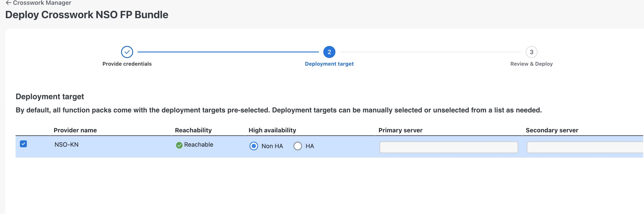Viewport: 644px width, 214px height.
Task: Click the Secondary server column header
Action: click(x=552, y=130)
